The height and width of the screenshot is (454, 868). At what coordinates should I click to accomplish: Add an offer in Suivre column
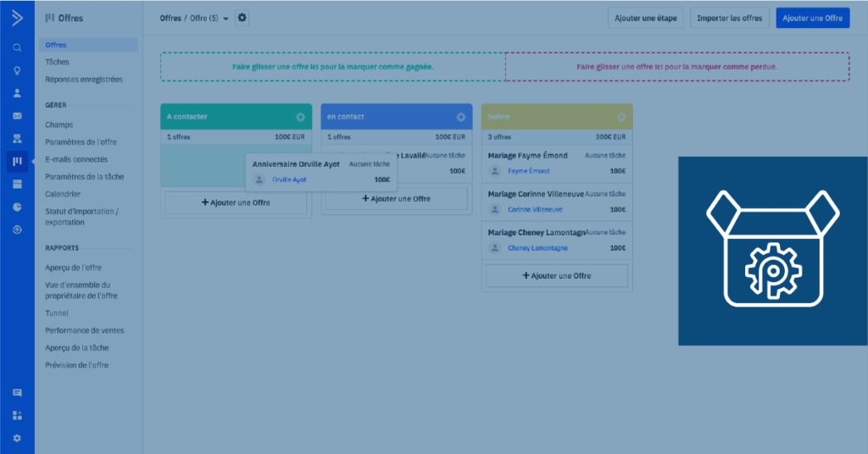pyautogui.click(x=557, y=275)
